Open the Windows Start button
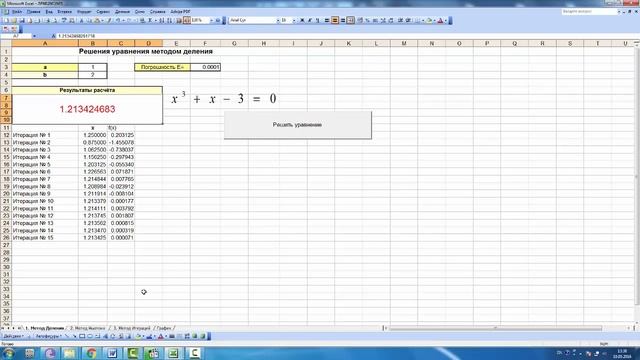Image resolution: width=640 pixels, height=360 pixels. pos(9,353)
